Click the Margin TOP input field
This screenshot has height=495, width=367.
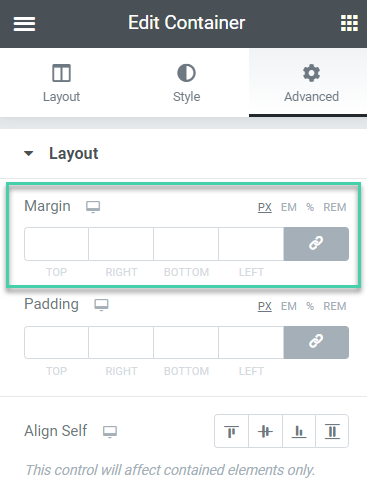pyautogui.click(x=56, y=244)
